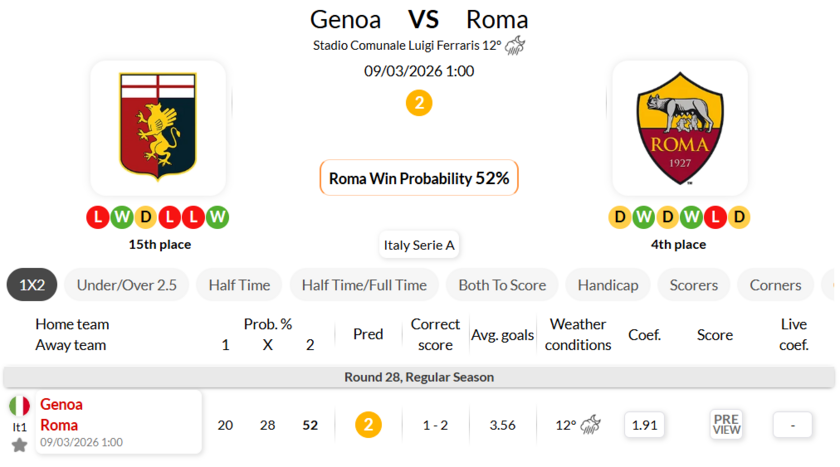Click the weather icon in match row
The image size is (840, 467).
click(590, 425)
